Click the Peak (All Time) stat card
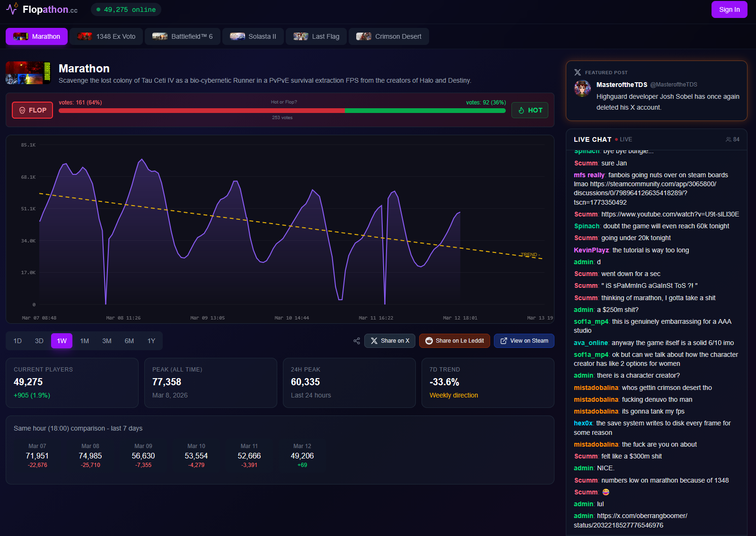756x536 pixels. click(211, 383)
